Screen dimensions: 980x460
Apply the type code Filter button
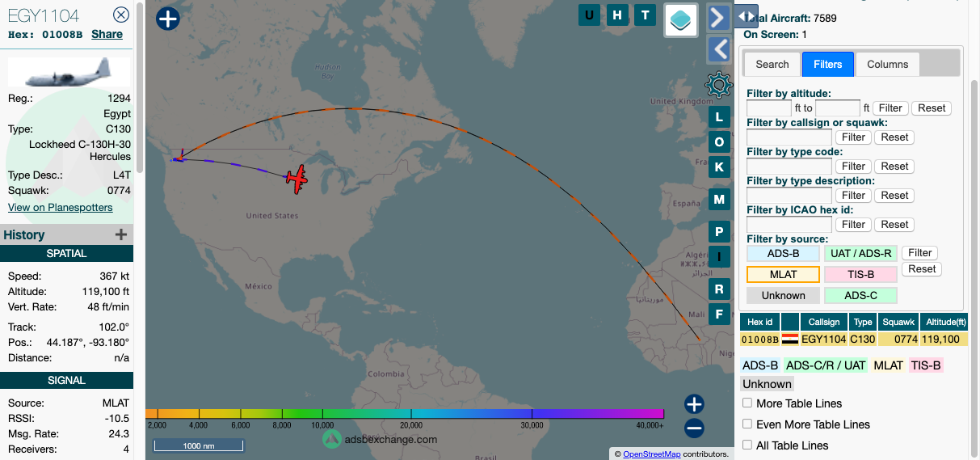pos(854,166)
